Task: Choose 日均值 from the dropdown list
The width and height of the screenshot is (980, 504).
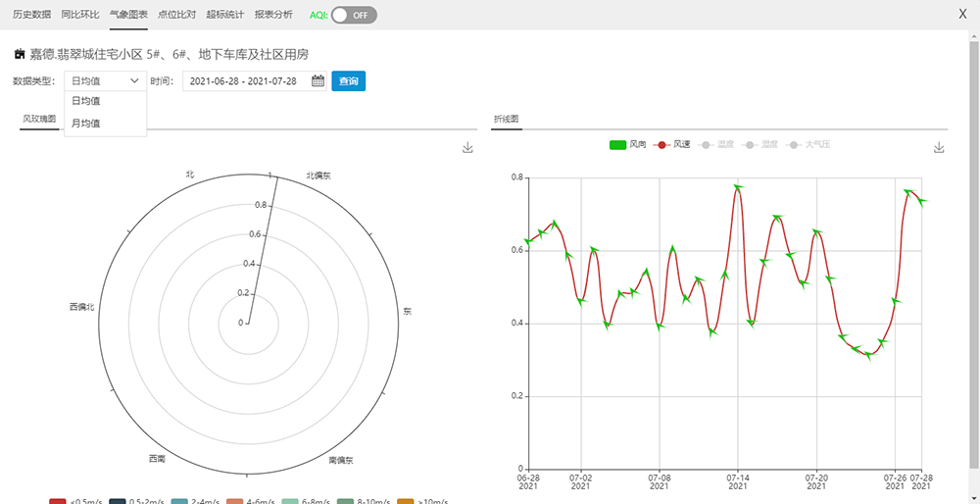Action: [86, 101]
